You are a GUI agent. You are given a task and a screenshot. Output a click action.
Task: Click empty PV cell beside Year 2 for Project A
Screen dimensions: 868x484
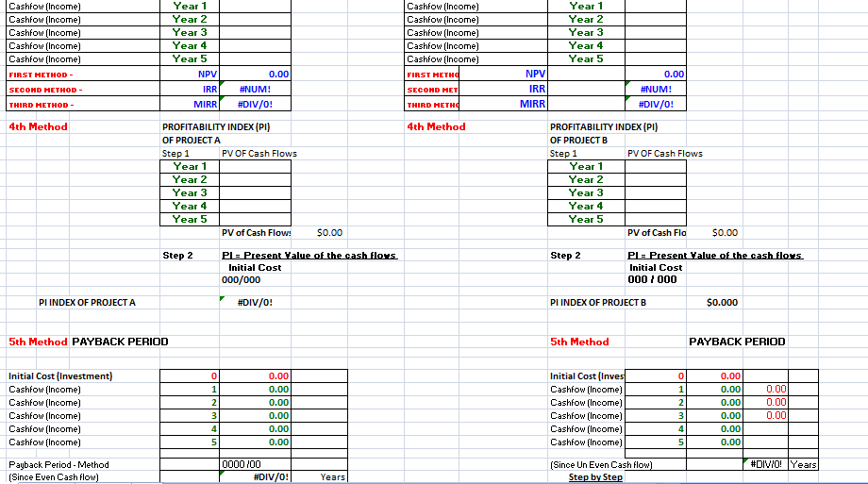[x=255, y=179]
